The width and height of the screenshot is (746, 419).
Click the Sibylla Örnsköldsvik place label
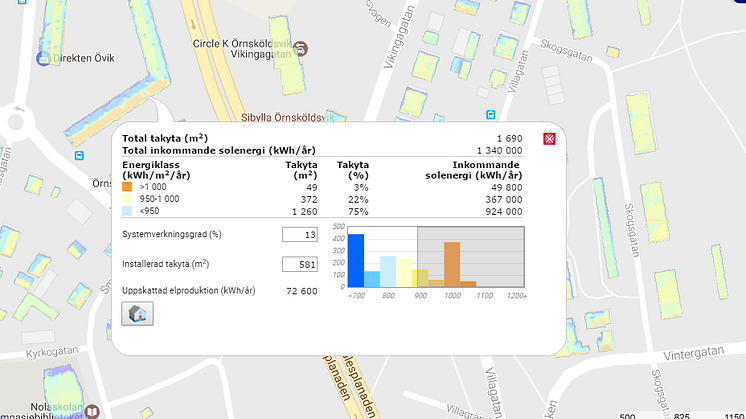click(287, 117)
